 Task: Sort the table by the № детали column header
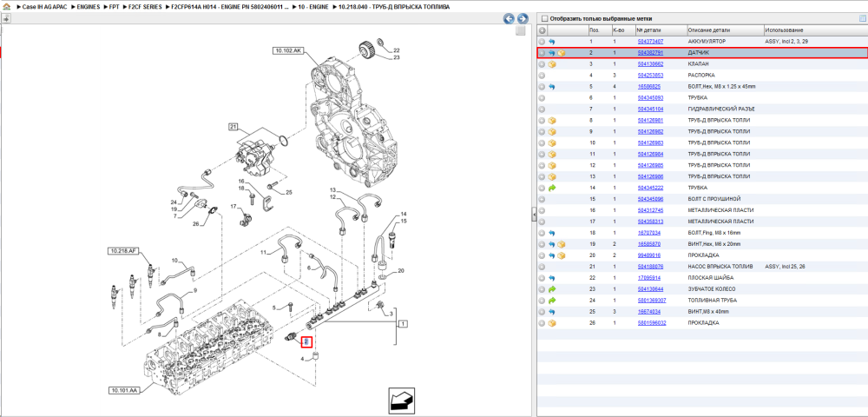point(661,30)
